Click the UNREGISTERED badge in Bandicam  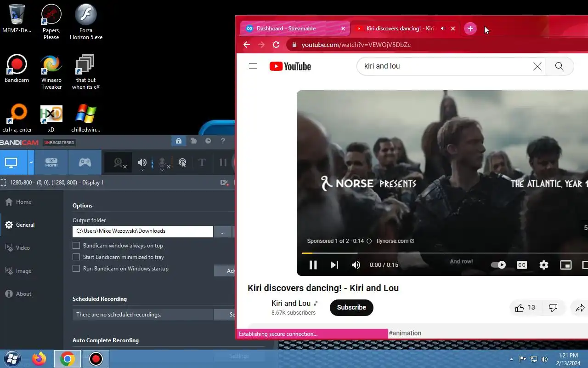(x=59, y=143)
